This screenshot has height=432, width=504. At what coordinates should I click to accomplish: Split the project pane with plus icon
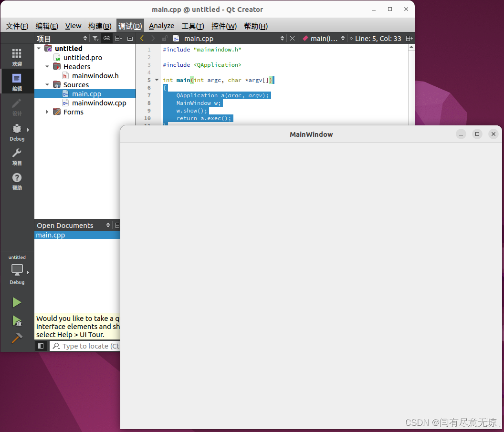(119, 39)
